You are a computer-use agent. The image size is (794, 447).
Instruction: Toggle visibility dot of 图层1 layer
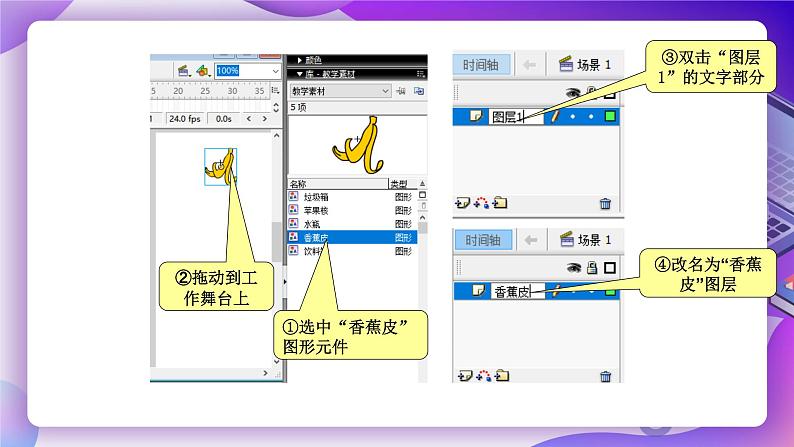coord(573,116)
